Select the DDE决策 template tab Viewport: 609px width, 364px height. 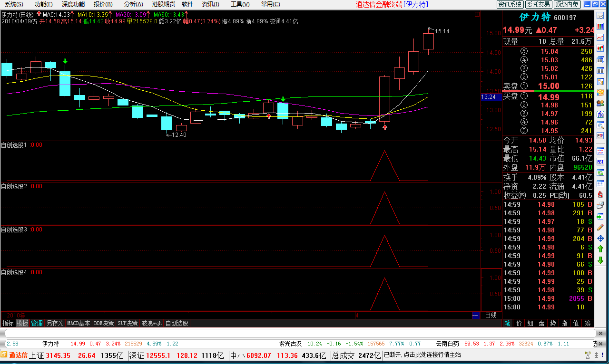[x=104, y=323]
